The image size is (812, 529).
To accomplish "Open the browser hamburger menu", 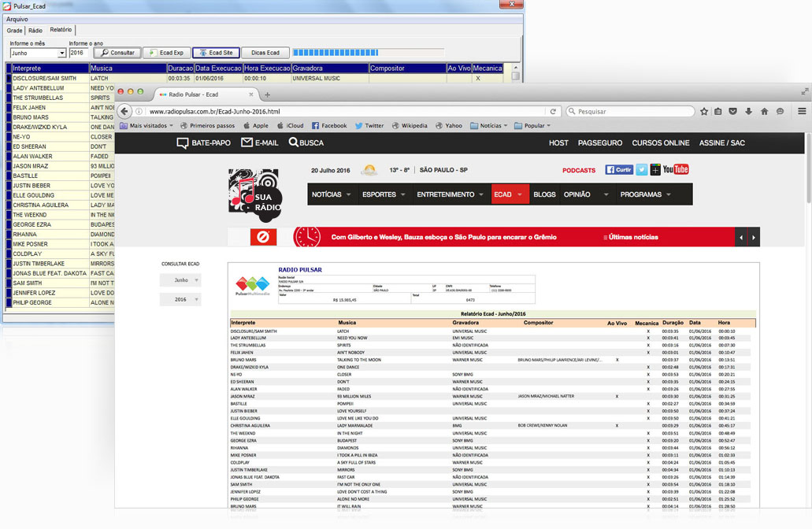I will (802, 111).
